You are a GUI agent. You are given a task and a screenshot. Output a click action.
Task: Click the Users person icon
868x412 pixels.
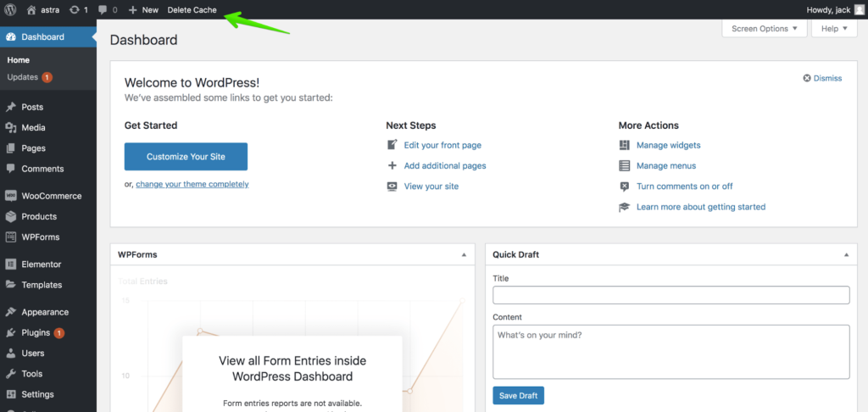pyautogui.click(x=10, y=354)
